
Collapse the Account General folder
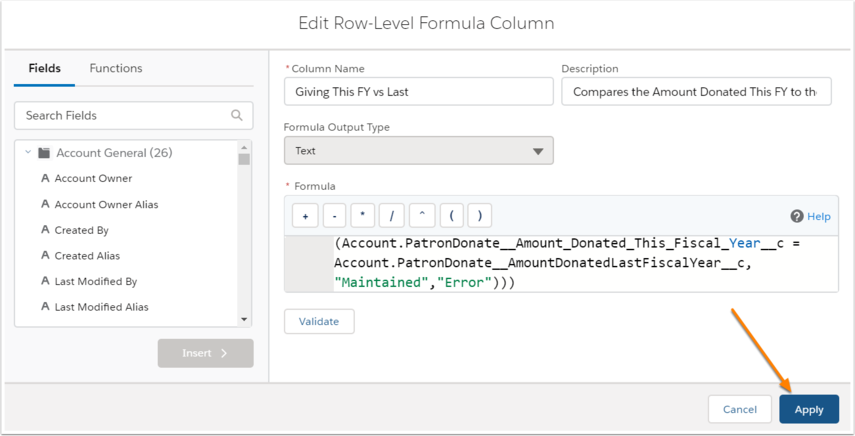[x=28, y=153]
